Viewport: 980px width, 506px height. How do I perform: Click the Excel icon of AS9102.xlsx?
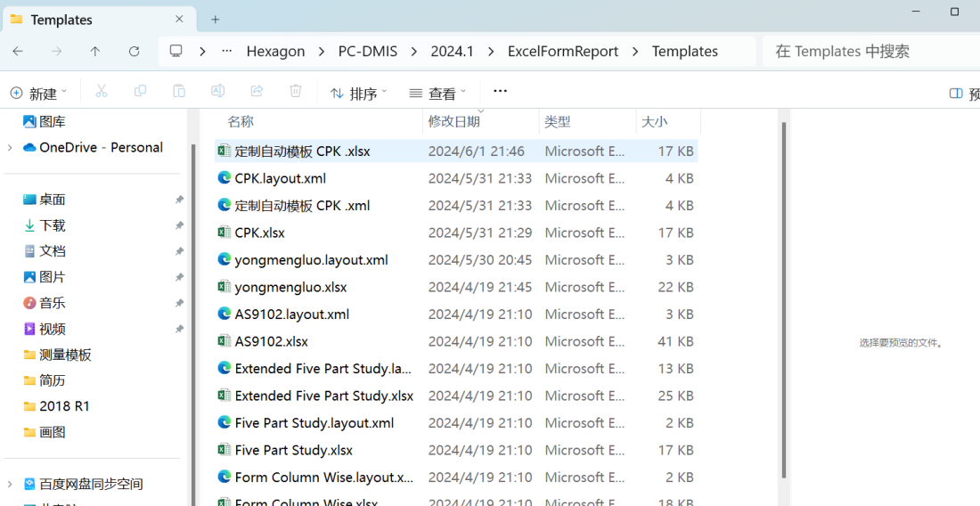point(224,341)
